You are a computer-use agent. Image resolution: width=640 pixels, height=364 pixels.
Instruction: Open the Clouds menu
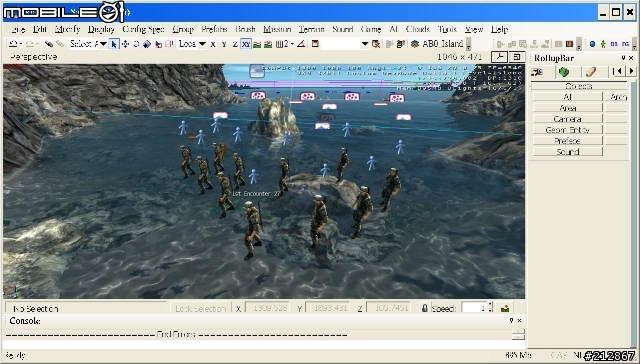click(x=418, y=29)
